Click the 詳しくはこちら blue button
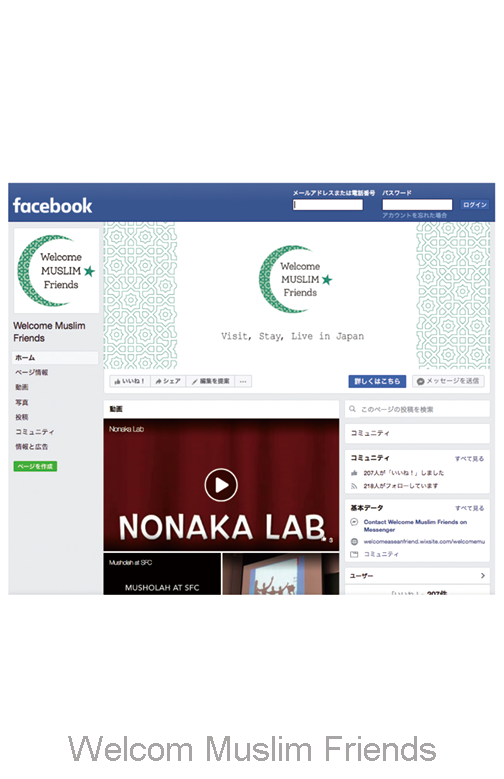 click(x=377, y=381)
